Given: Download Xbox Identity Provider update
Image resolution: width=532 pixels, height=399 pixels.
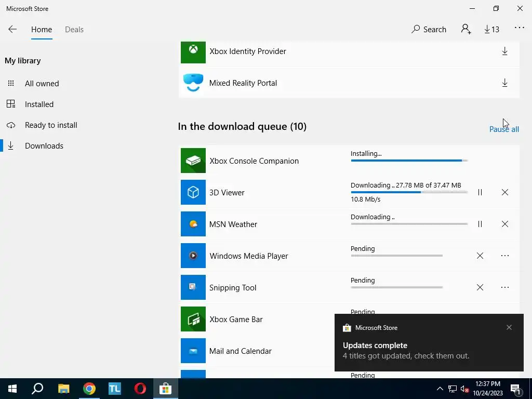Looking at the screenshot, I should pos(504,51).
